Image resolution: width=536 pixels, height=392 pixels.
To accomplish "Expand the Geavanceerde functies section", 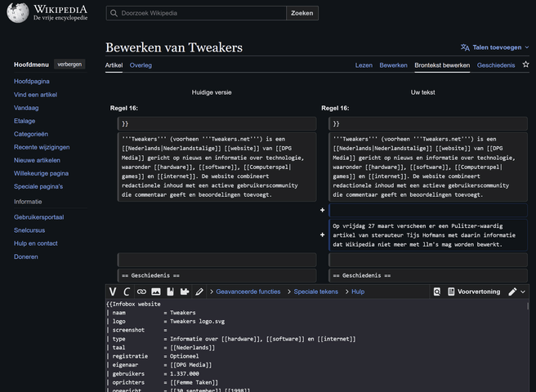I will point(245,292).
